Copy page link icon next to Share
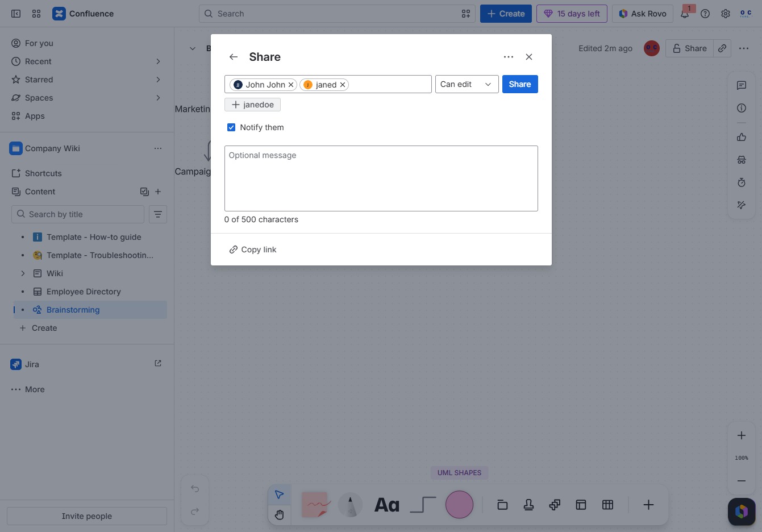 tap(722, 48)
